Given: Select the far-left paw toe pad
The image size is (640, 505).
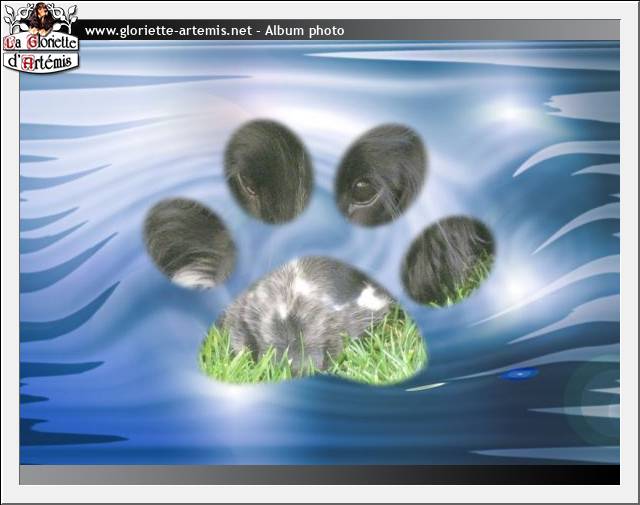Looking at the screenshot, I should pyautogui.click(x=188, y=242).
